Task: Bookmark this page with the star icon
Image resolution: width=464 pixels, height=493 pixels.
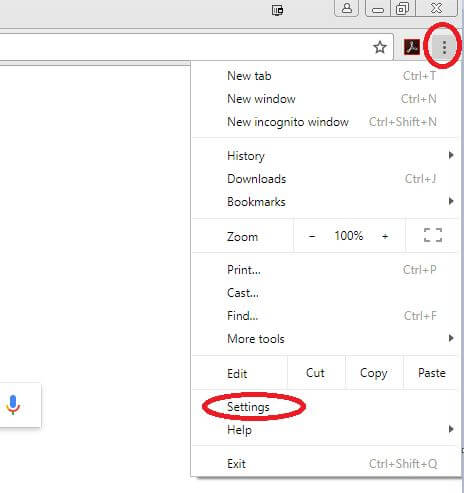Action: coord(380,47)
